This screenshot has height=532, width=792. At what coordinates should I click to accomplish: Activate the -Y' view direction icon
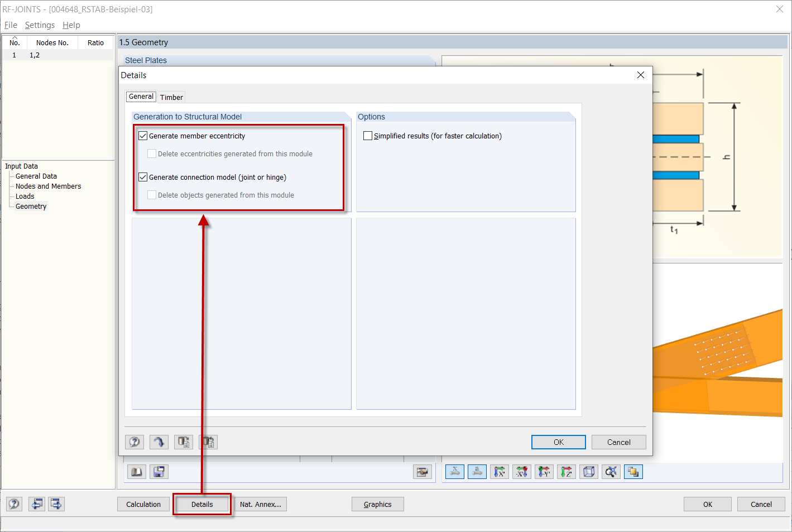point(544,472)
